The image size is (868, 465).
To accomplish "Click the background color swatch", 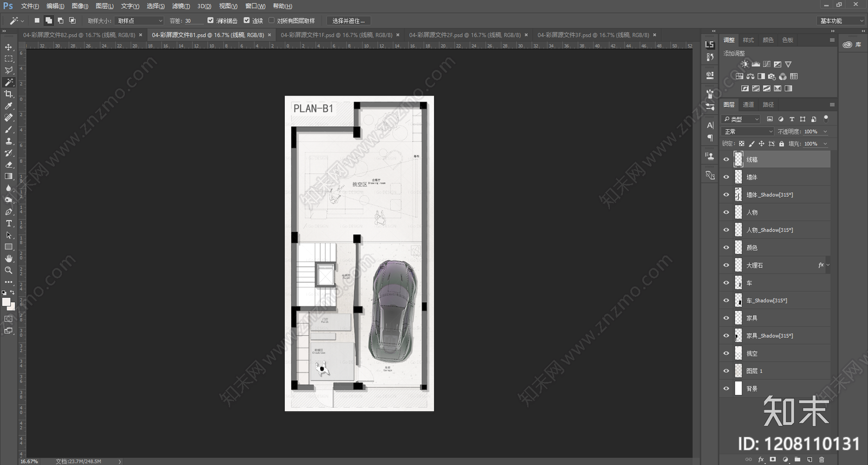I will 11,307.
